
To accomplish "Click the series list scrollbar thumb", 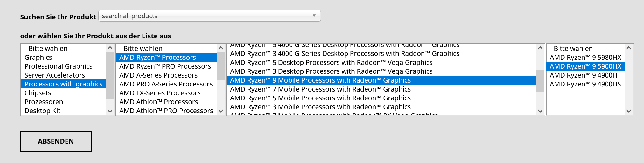I will 540,81.
